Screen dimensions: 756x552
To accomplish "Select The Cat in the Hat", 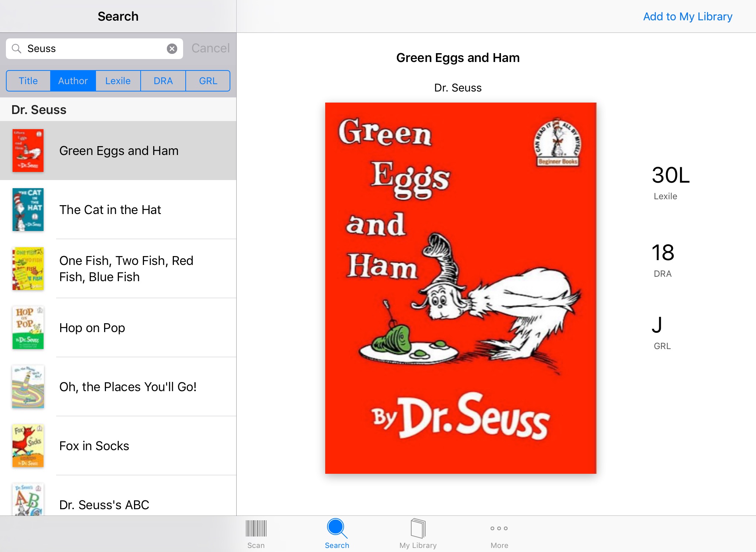I will (x=110, y=210).
